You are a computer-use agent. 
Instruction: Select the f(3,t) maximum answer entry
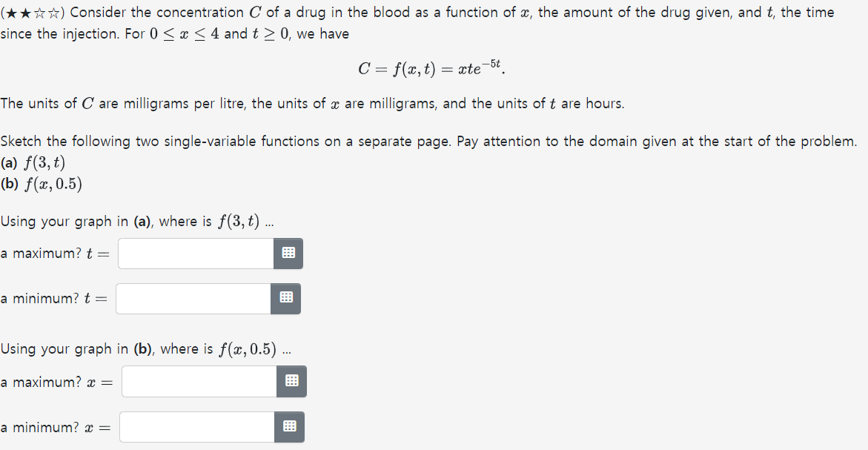click(195, 253)
